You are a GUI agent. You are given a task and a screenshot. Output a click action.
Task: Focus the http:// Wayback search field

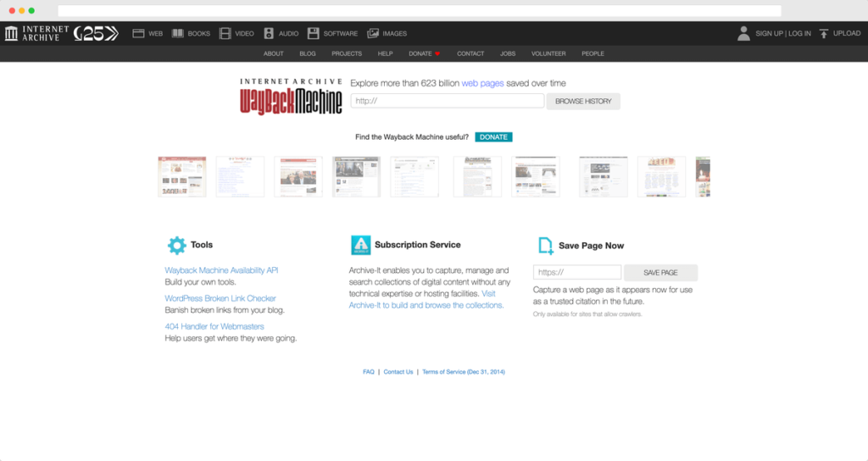click(x=448, y=101)
